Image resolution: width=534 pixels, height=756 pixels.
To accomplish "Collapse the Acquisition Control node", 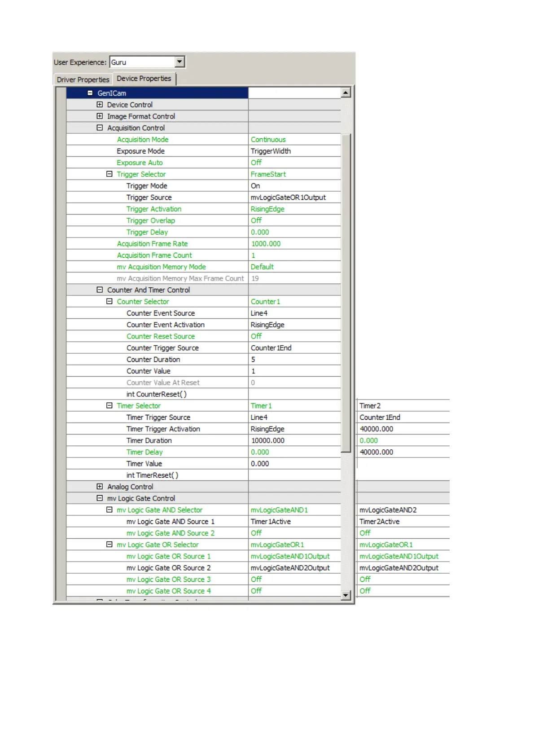I will (x=100, y=128).
